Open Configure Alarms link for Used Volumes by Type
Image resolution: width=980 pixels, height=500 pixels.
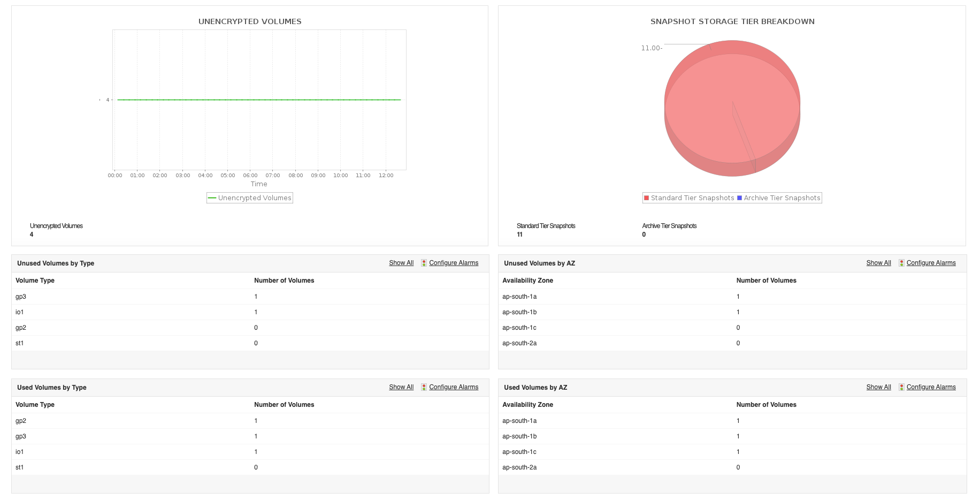[454, 387]
